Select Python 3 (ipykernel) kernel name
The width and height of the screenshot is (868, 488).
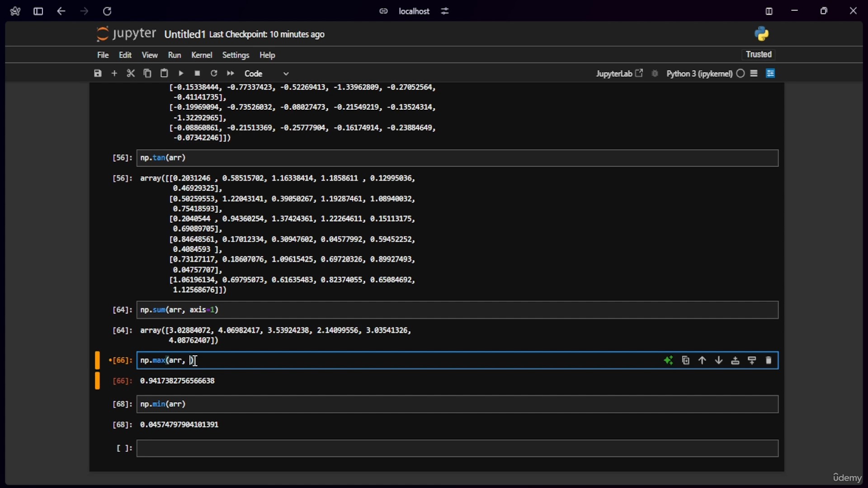coord(699,74)
